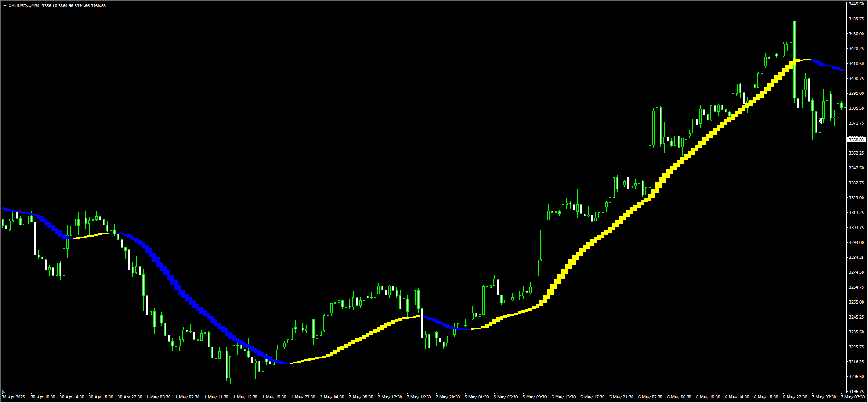Screen dimensions: 868x403
Task: Select the horizontal current price line
Action: pyautogui.click(x=423, y=140)
